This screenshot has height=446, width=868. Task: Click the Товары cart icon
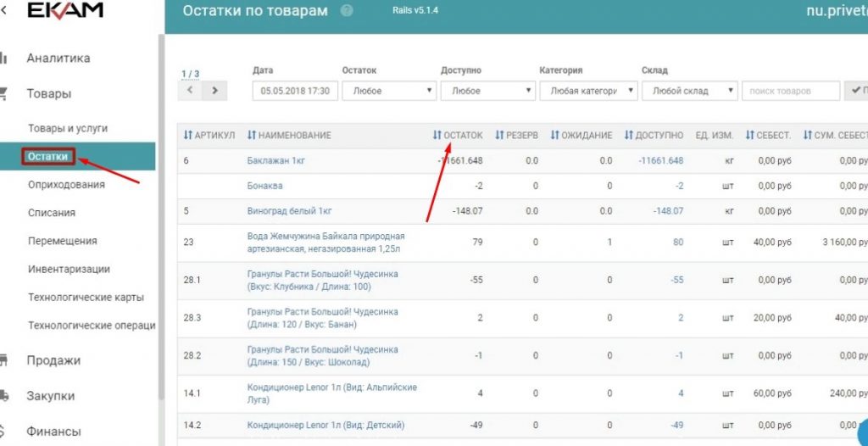[3, 93]
